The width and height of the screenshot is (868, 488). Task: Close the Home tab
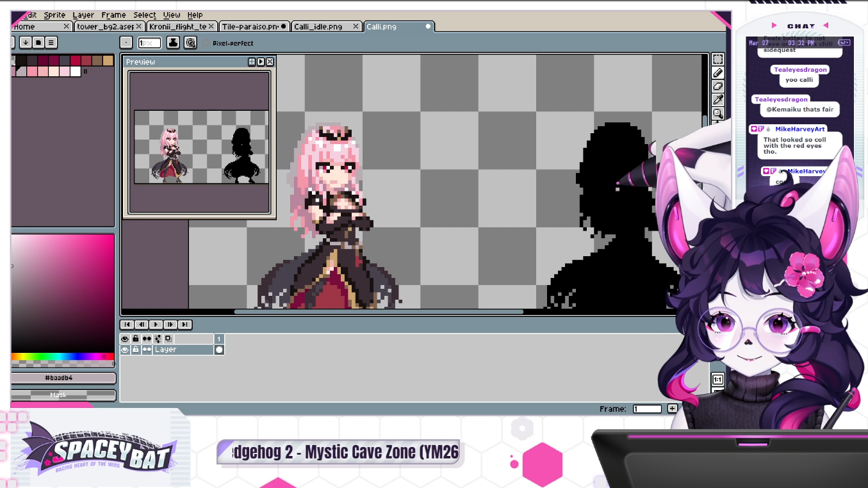66,26
